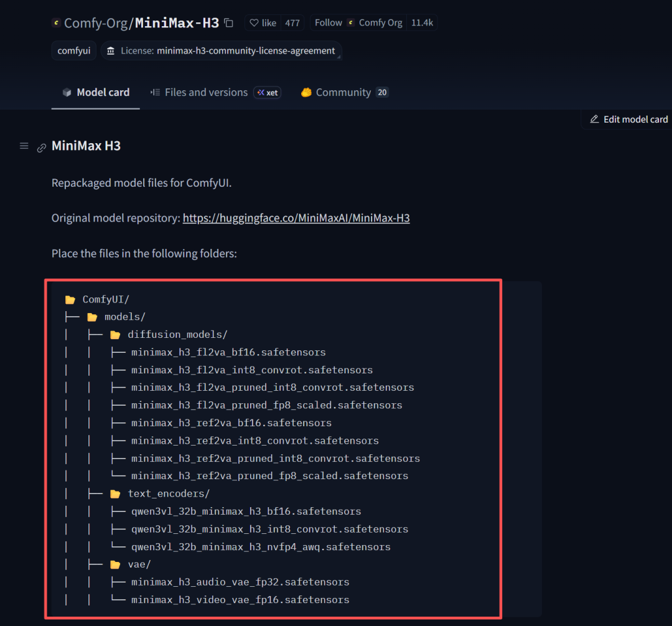Click the xet badge

pos(268,93)
